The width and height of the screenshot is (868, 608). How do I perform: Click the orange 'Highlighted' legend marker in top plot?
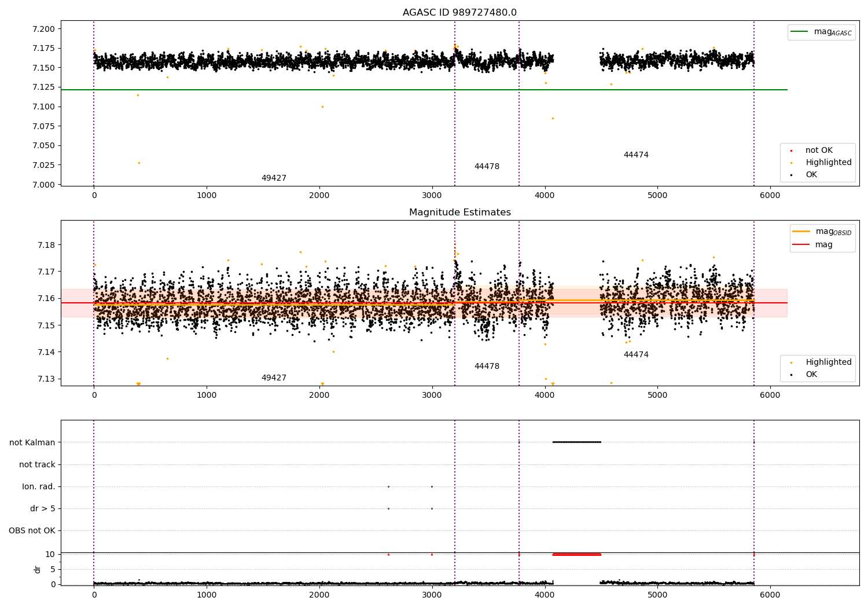(791, 163)
